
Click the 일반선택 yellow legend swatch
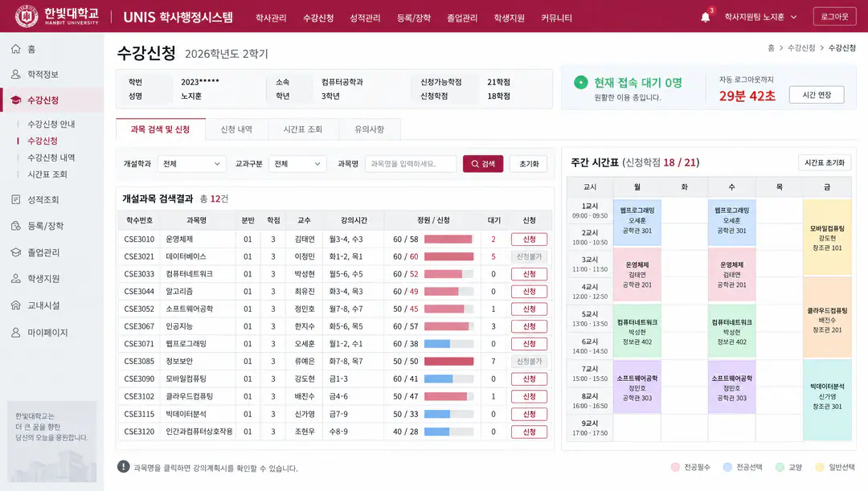coord(819,467)
